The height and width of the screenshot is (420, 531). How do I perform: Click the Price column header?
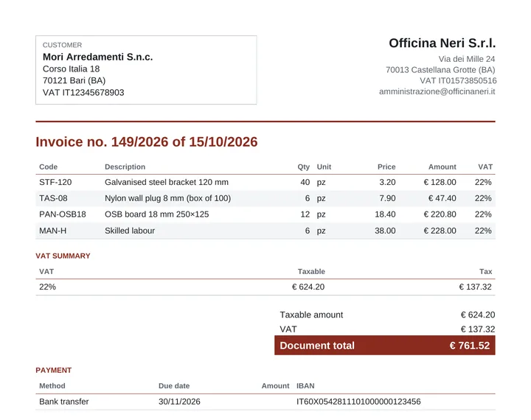coord(386,167)
